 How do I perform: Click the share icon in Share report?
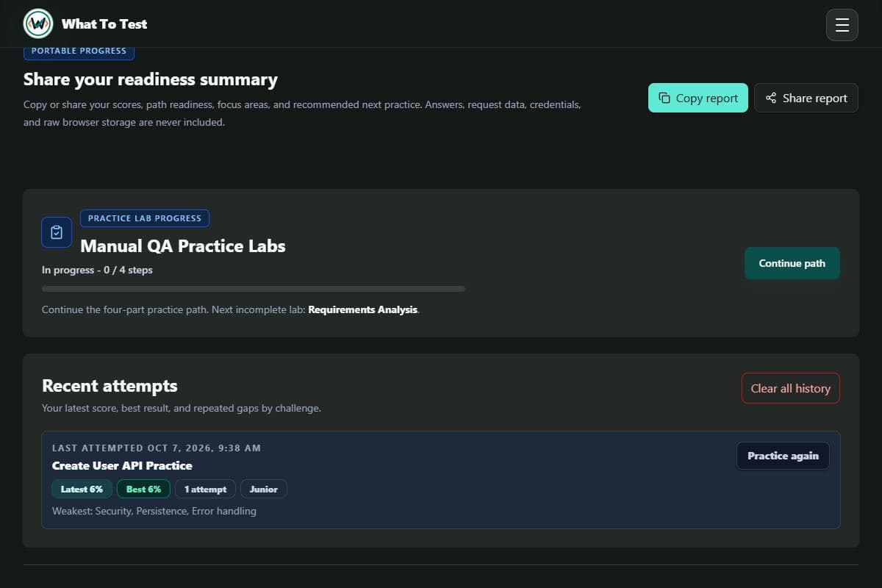pyautogui.click(x=771, y=98)
